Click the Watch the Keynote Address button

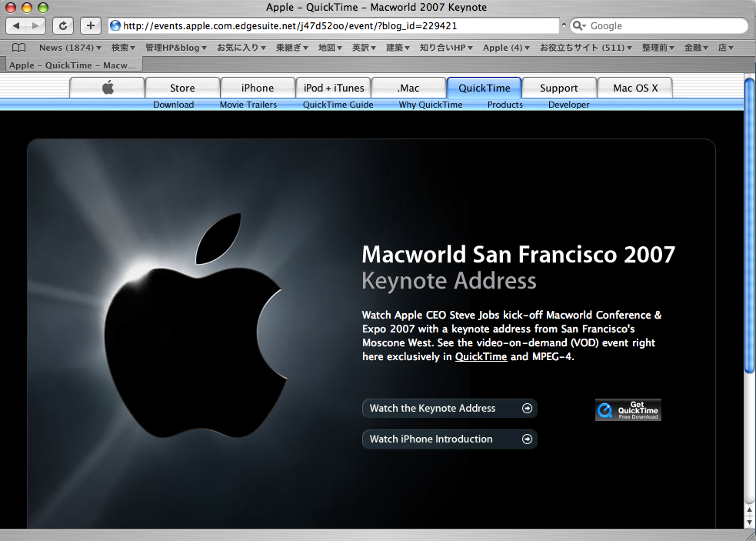(449, 409)
